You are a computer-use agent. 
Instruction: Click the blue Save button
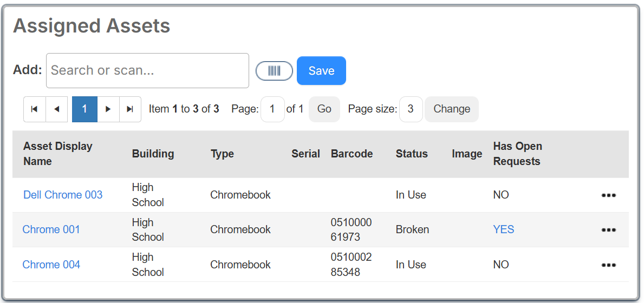pos(321,70)
